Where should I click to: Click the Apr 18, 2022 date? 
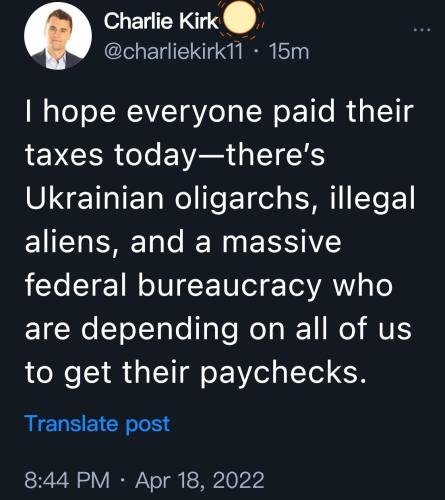click(199, 480)
